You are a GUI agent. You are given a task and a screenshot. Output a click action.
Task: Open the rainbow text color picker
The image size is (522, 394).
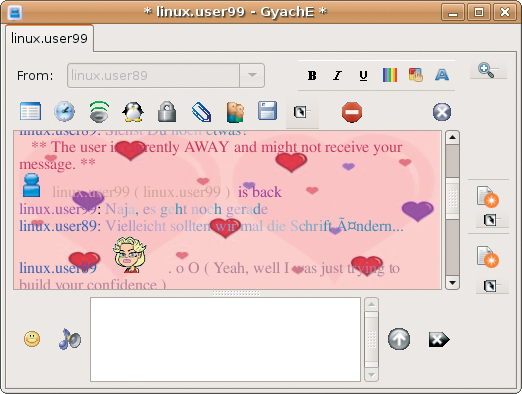pos(390,75)
